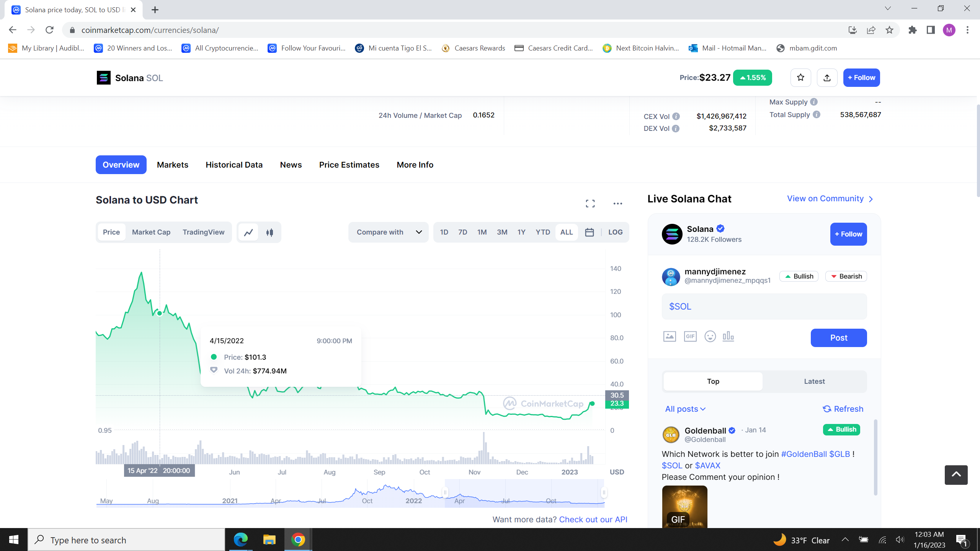The image size is (980, 551).
Task: Open the calendar date range picker
Action: coord(590,232)
